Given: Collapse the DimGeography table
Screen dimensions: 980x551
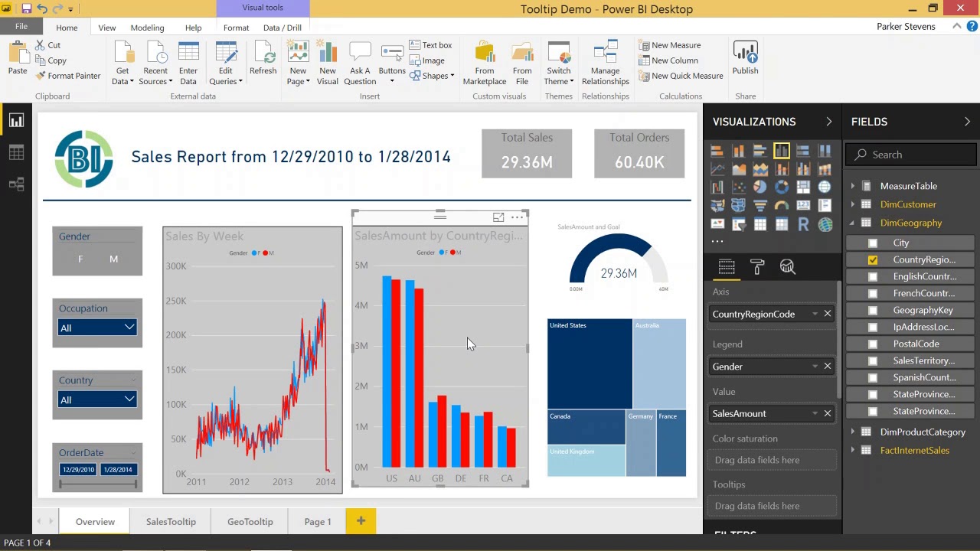Looking at the screenshot, I should pos(852,223).
